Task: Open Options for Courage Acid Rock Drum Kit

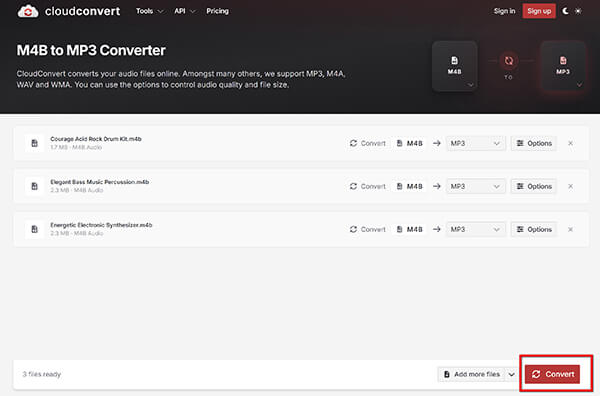Action: tap(534, 143)
